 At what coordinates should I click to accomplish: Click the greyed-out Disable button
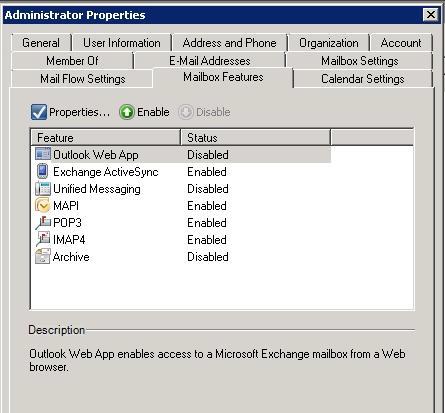pyautogui.click(x=204, y=112)
